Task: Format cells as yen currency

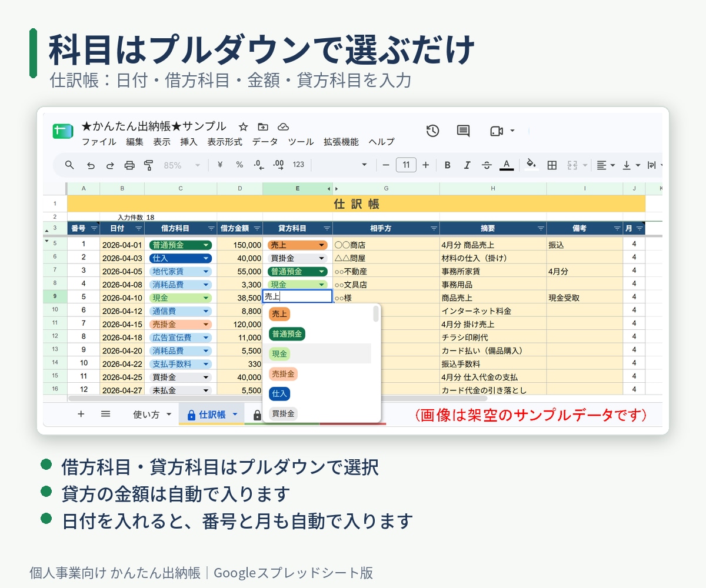Action: click(x=220, y=165)
